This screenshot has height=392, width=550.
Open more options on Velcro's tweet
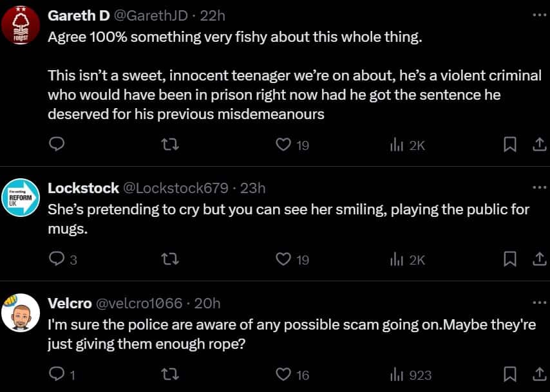tap(540, 303)
